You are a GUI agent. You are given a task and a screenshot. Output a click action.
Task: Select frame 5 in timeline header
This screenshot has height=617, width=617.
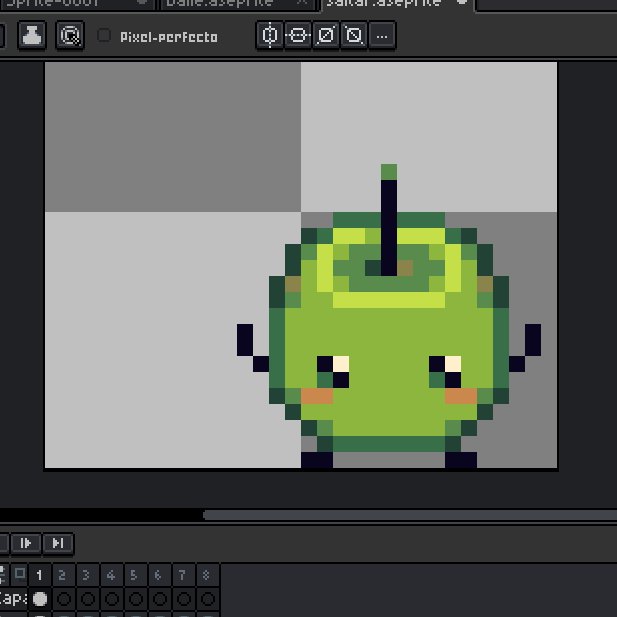coord(135,575)
